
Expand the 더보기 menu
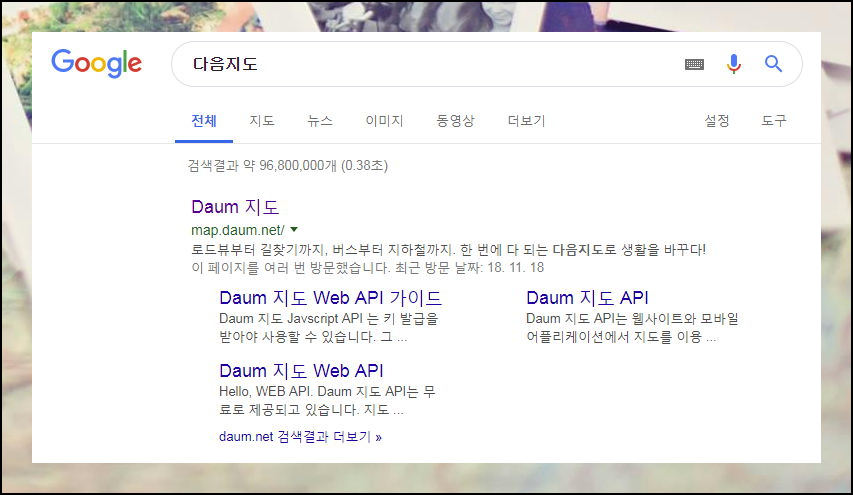(x=526, y=121)
